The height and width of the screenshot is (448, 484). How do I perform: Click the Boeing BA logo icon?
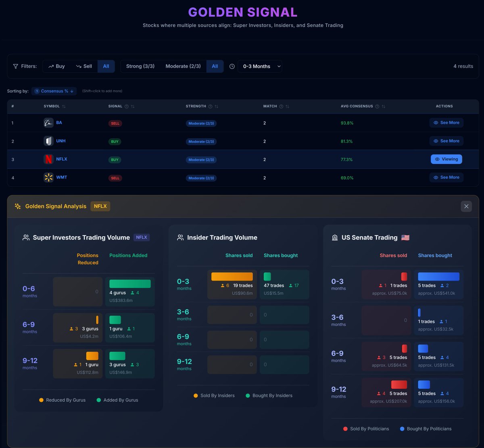48,123
